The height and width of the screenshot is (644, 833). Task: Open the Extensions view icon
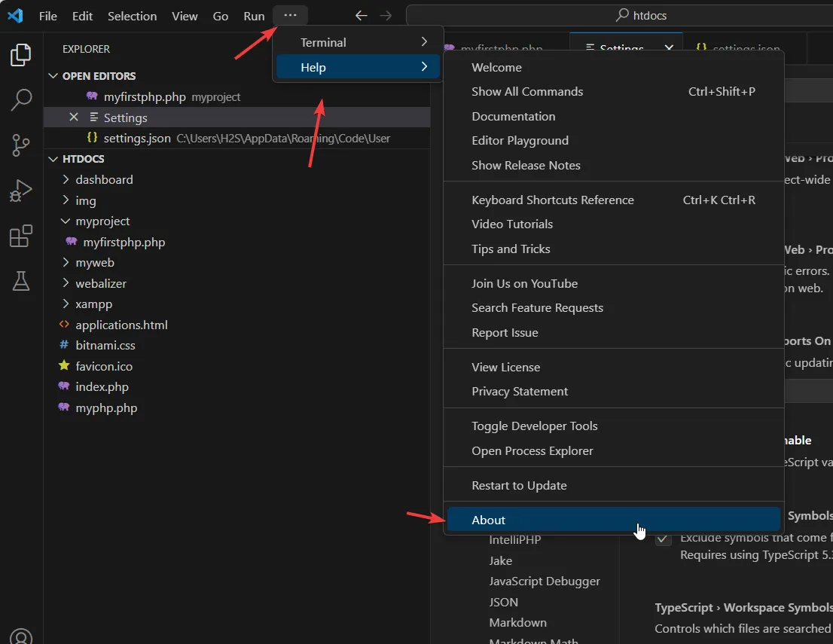(21, 236)
